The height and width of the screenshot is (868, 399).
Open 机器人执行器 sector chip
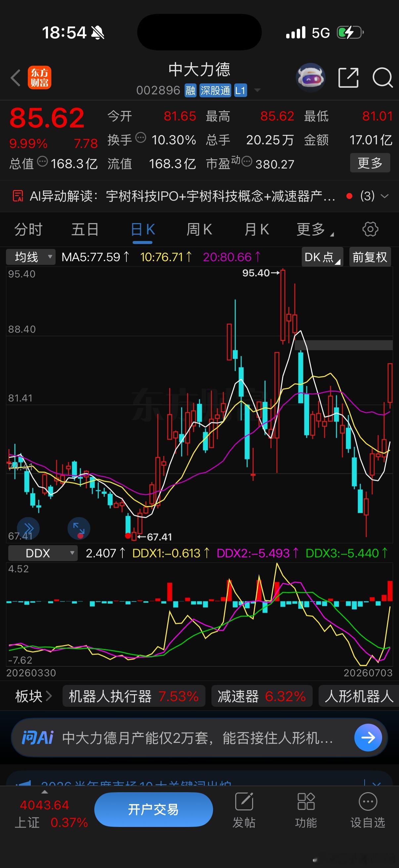(134, 696)
